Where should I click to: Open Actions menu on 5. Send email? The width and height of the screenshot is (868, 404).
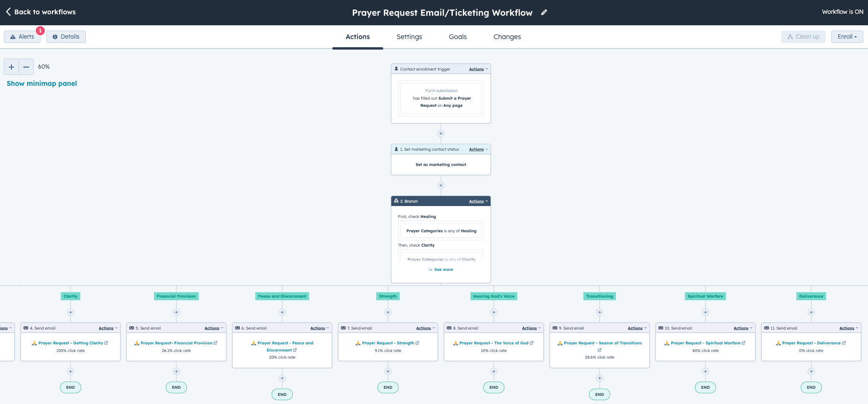(x=214, y=328)
